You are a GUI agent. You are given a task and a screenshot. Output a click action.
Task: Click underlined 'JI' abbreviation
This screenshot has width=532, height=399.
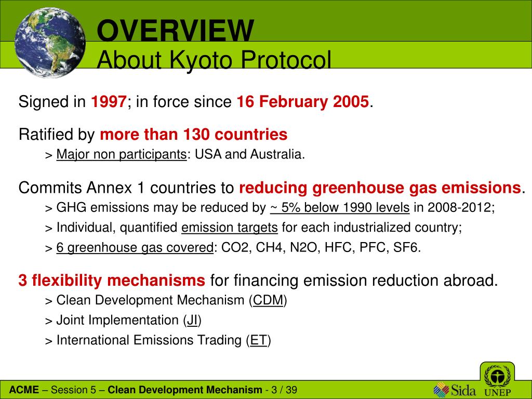tap(192, 320)
